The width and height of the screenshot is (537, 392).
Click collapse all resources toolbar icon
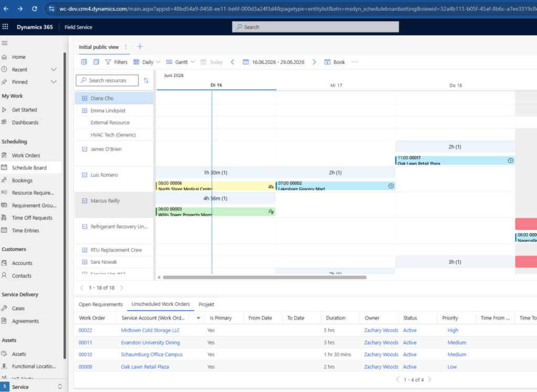(96, 62)
